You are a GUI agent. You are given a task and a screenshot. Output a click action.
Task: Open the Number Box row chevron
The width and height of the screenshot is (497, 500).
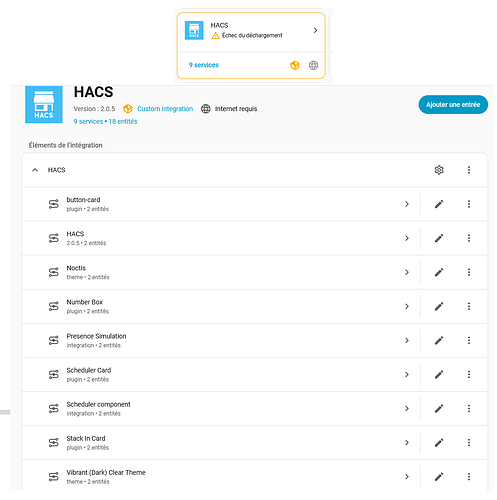click(x=407, y=306)
